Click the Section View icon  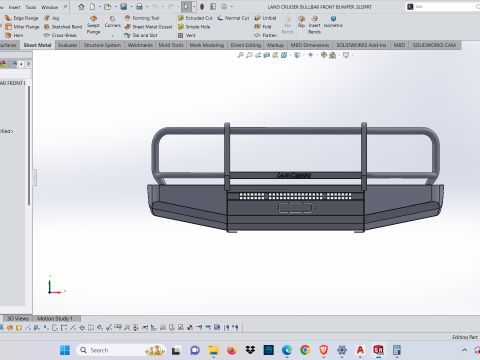(266, 55)
